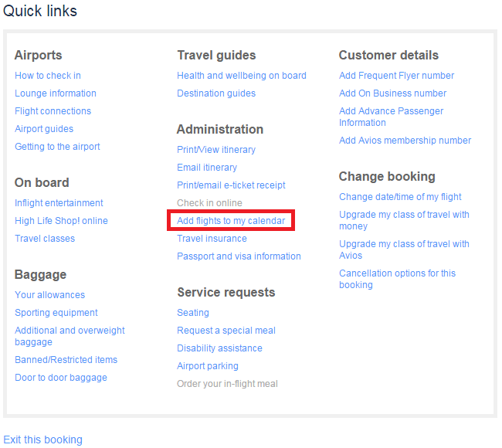This screenshot has width=502, height=448.
Task: Open Airport guides link
Action: tap(44, 129)
